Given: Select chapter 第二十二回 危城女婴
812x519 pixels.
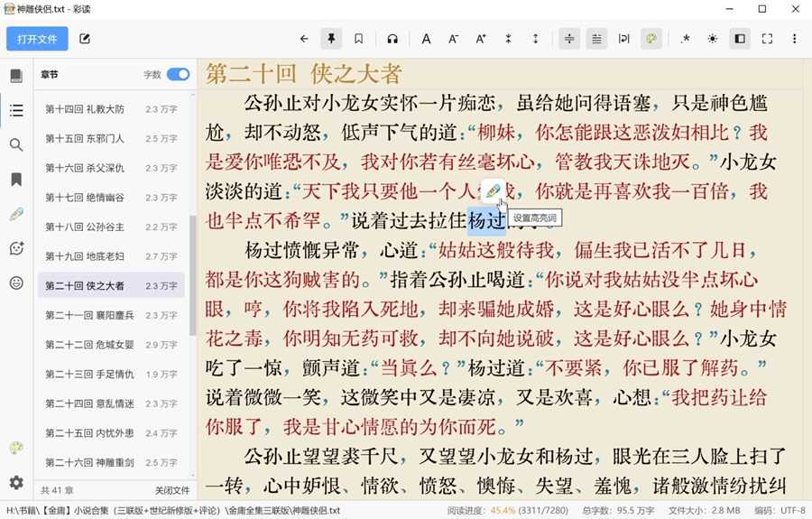Looking at the screenshot, I should pos(111,345).
